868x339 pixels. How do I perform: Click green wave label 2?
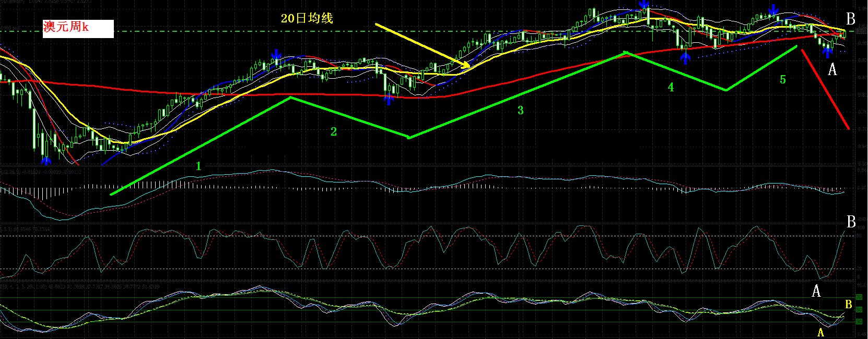334,132
